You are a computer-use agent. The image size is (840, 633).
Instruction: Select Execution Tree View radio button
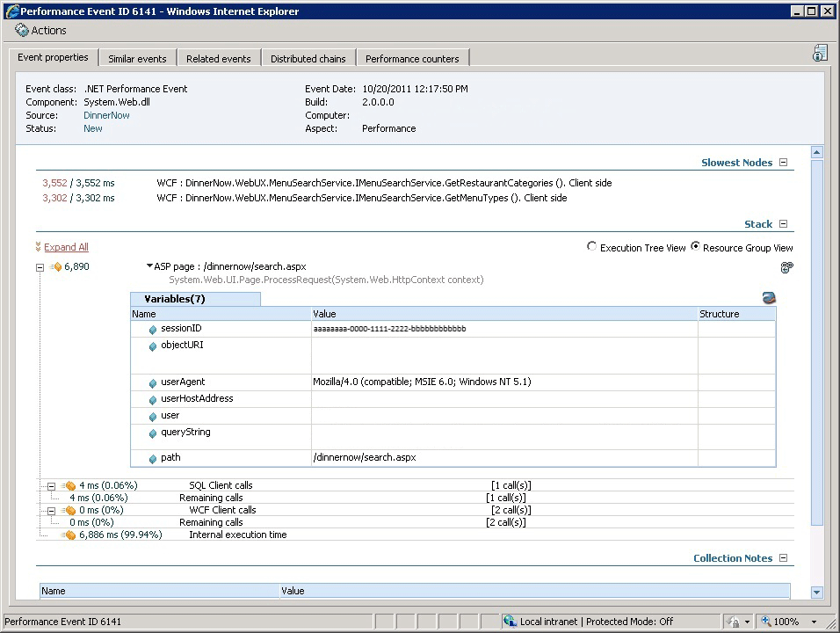591,246
